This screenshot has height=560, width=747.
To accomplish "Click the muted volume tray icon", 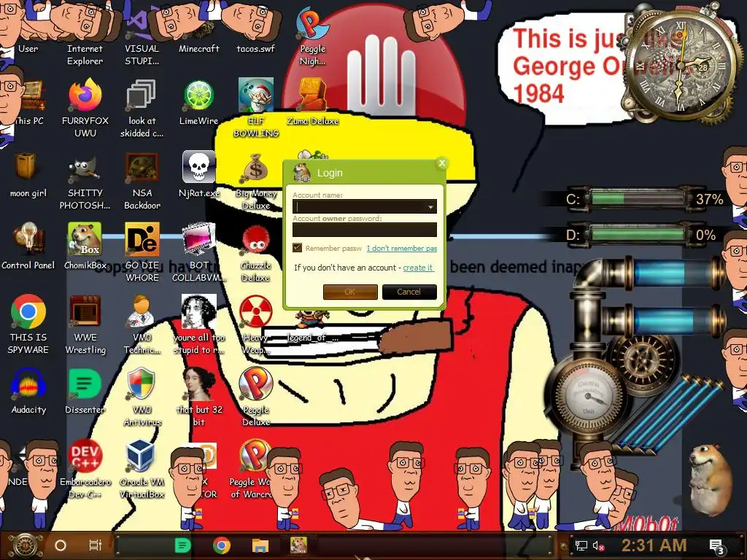I will click(598, 545).
